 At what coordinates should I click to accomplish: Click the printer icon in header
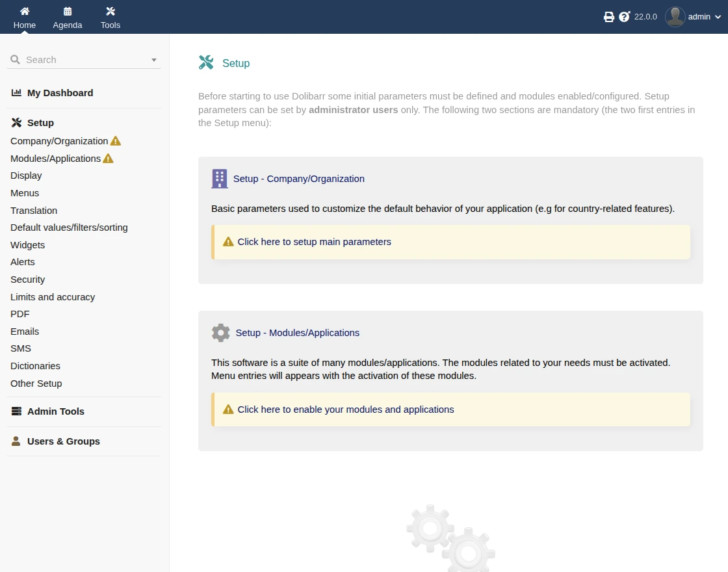[609, 17]
